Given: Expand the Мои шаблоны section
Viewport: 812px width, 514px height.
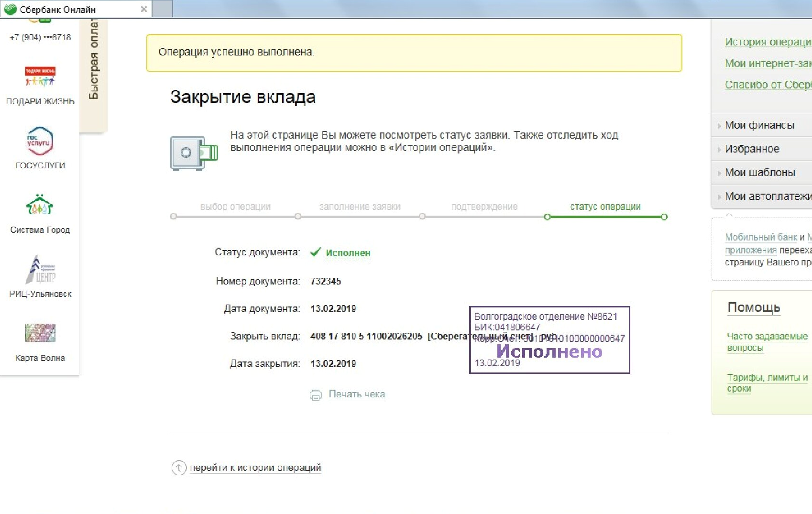Looking at the screenshot, I should pos(762,173).
